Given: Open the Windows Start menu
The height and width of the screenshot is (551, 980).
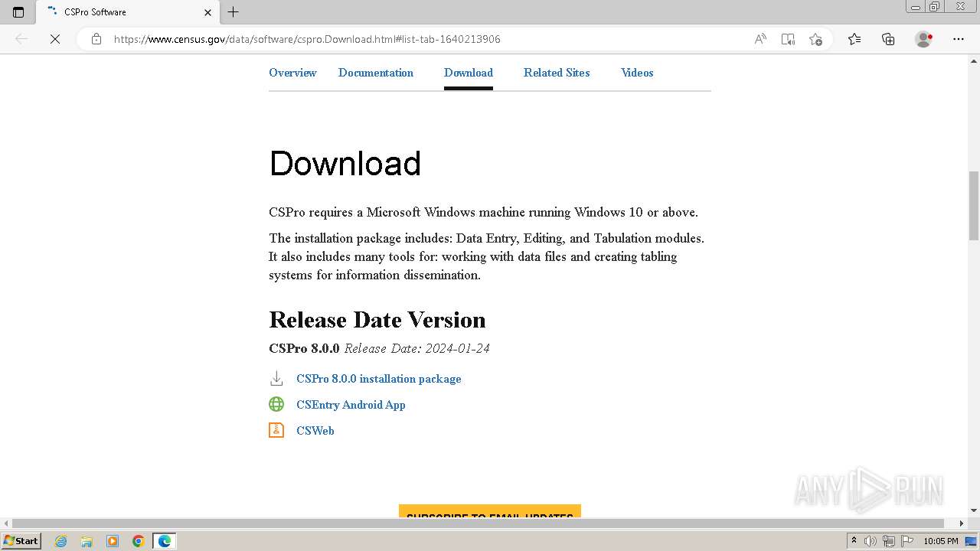Looking at the screenshot, I should (x=21, y=541).
